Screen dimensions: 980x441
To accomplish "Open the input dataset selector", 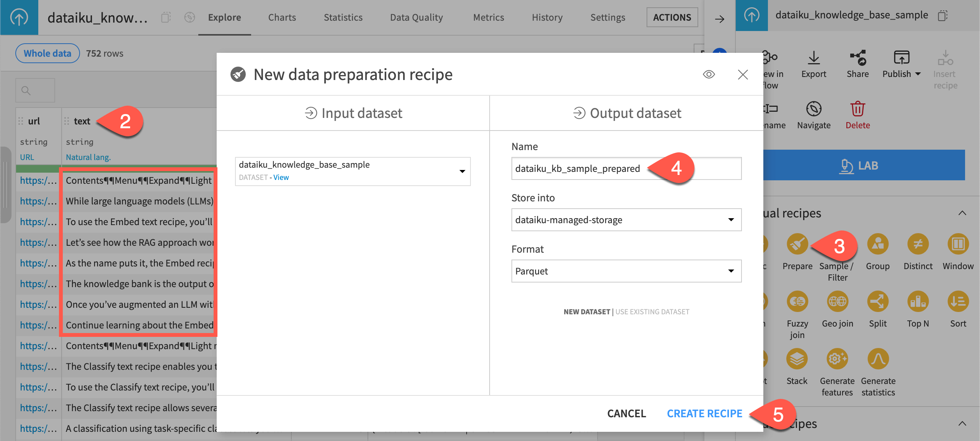I will [463, 171].
